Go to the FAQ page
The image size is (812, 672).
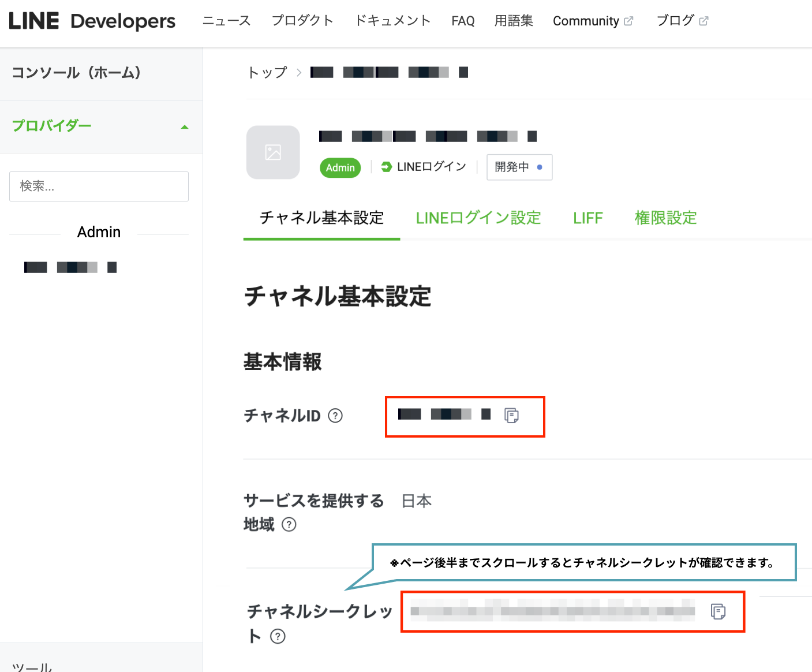[463, 21]
